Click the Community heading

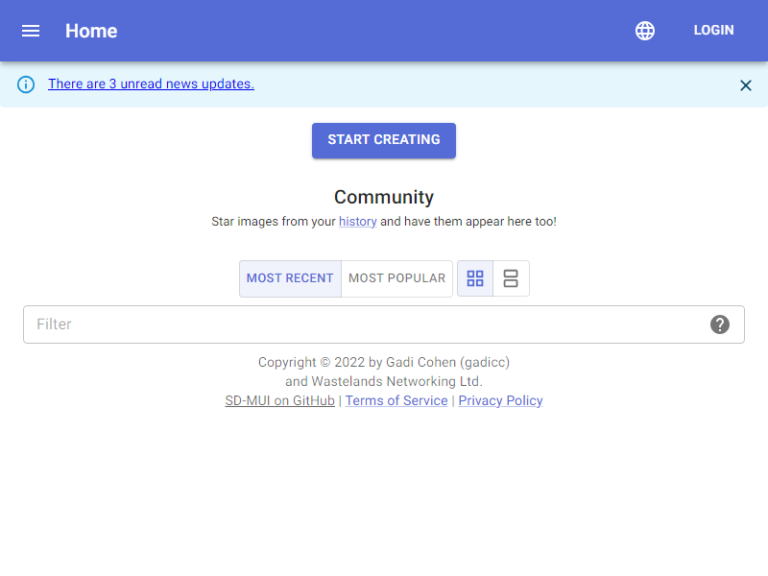[384, 197]
